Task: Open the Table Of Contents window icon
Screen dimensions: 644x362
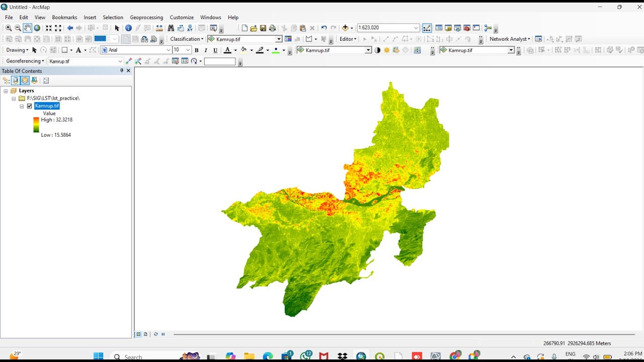Action: (x=439, y=28)
